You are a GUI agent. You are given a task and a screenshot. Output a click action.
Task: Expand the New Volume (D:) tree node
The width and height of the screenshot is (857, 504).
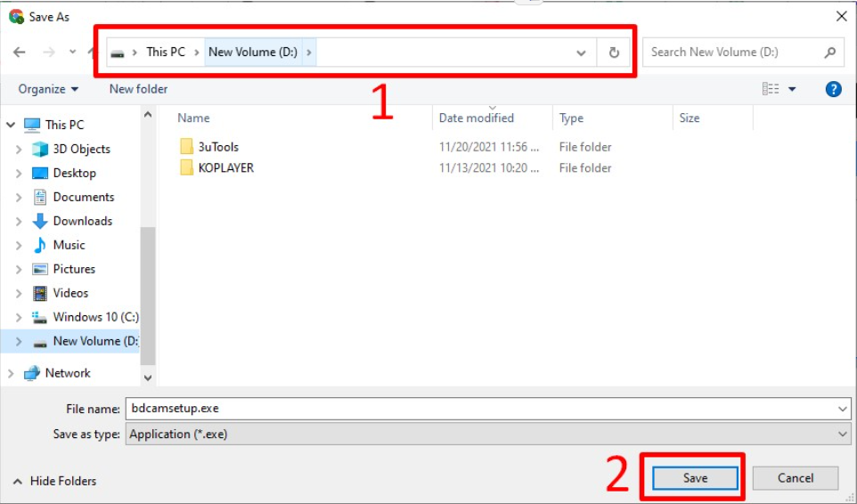point(19,341)
